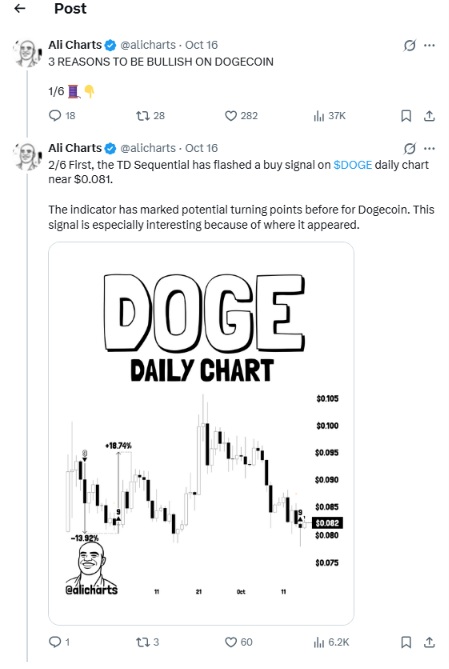Viewport: 449px width, 669px height.
Task: Share the first Dogecoin post
Action: tap(429, 116)
